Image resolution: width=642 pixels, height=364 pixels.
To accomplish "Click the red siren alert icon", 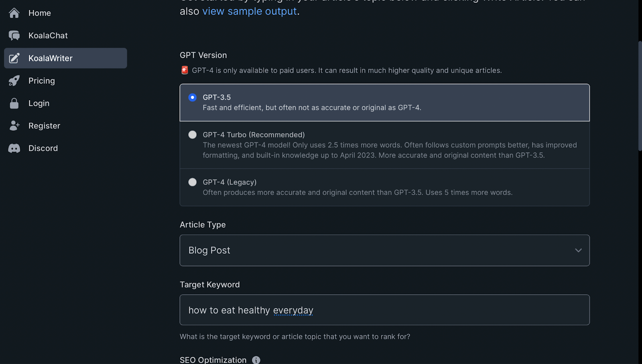I will (185, 70).
